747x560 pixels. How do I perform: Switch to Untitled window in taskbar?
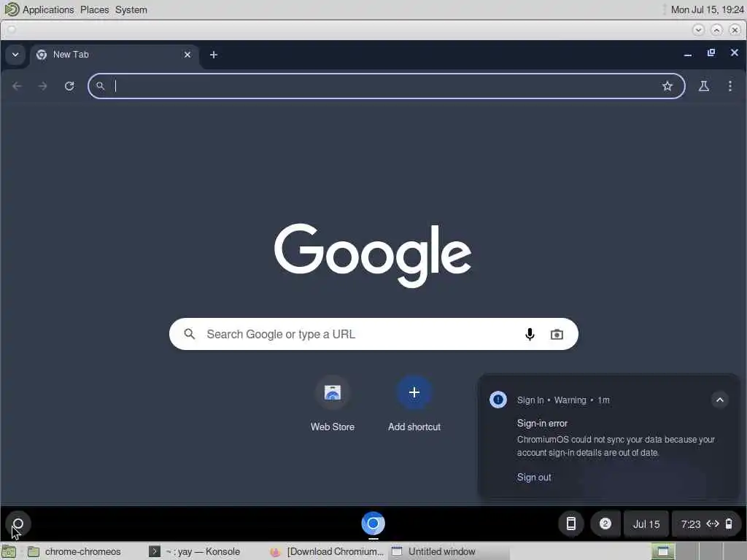pyautogui.click(x=448, y=551)
